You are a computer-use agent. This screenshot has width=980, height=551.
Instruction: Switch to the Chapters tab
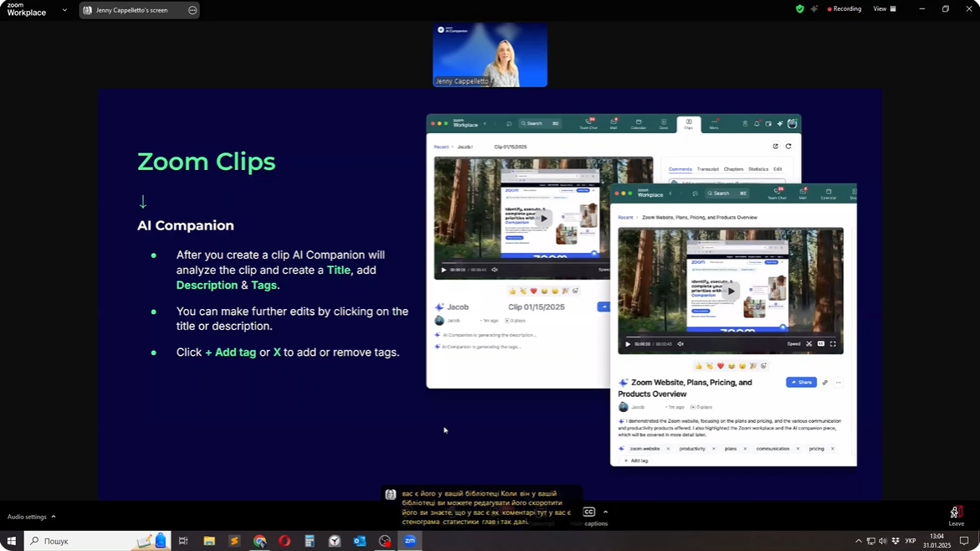[733, 169]
